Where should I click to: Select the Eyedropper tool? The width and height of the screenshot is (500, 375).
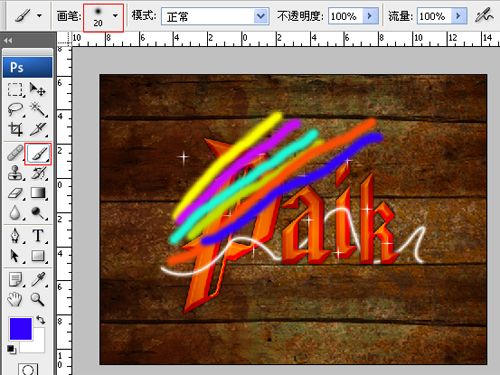(37, 279)
